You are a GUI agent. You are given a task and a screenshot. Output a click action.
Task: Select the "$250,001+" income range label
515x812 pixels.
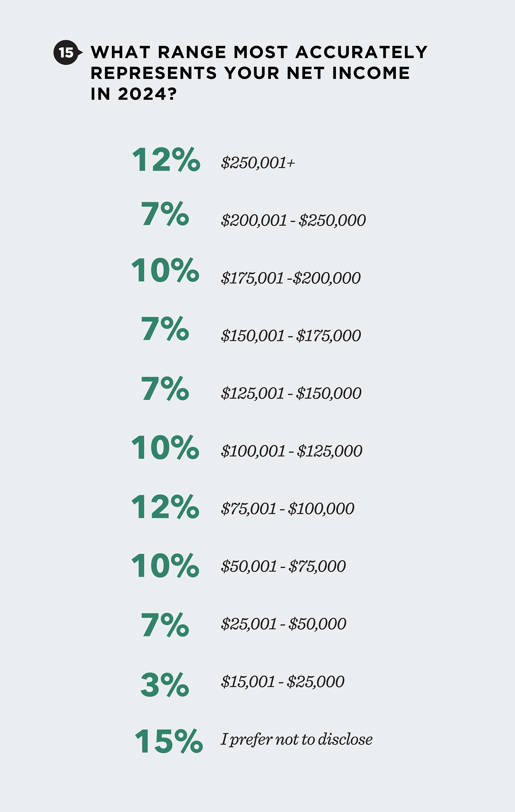click(258, 162)
